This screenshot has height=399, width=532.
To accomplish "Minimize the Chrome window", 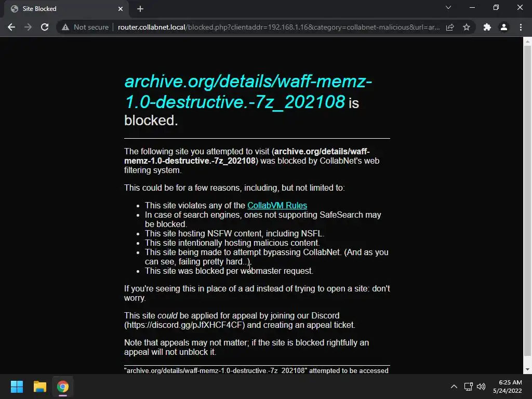I will tap(472, 7).
